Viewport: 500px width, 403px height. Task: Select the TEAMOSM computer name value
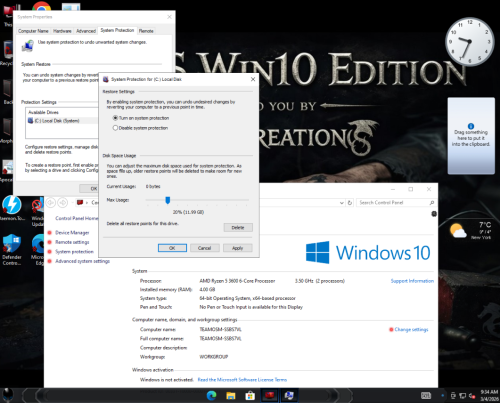(220, 329)
